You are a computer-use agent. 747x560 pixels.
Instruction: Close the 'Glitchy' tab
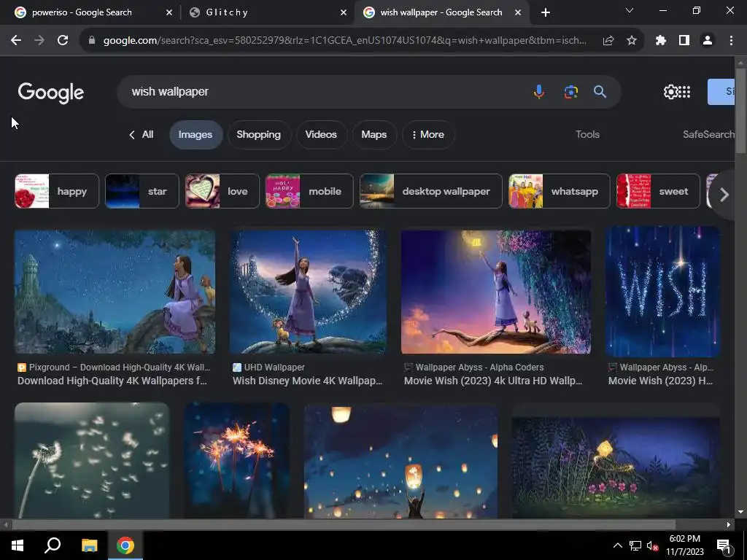[x=344, y=12]
